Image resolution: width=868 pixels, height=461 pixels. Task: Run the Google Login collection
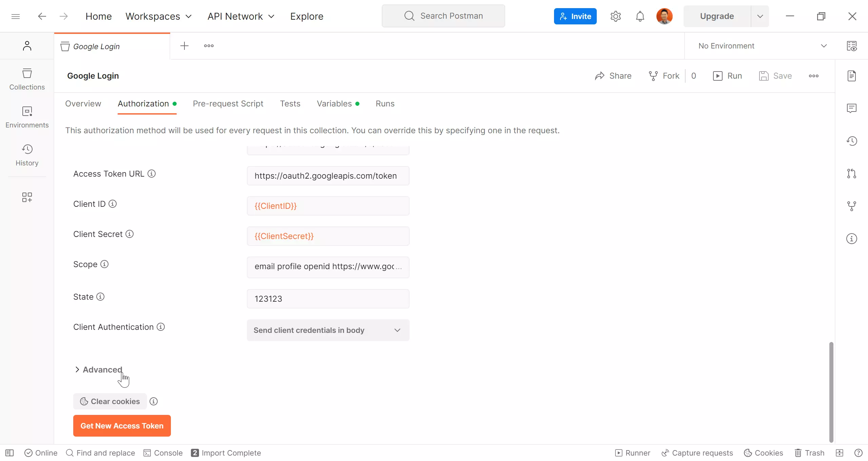727,76
